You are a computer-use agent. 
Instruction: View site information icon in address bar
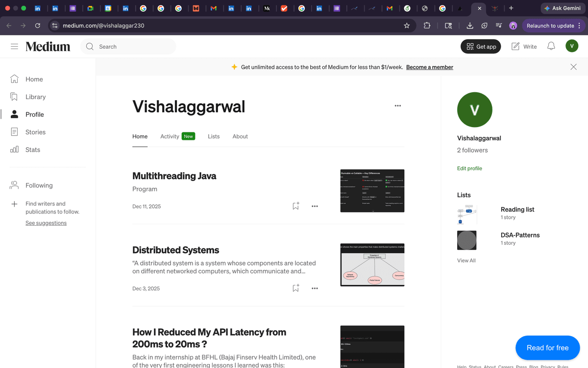click(x=55, y=26)
